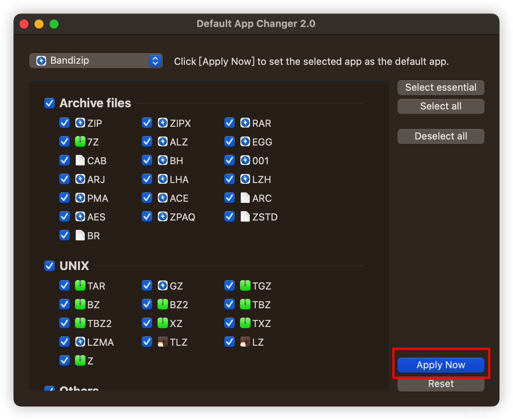Click the green archive icon beside XZ
Viewport: 513px width, 420px height.
(x=163, y=323)
